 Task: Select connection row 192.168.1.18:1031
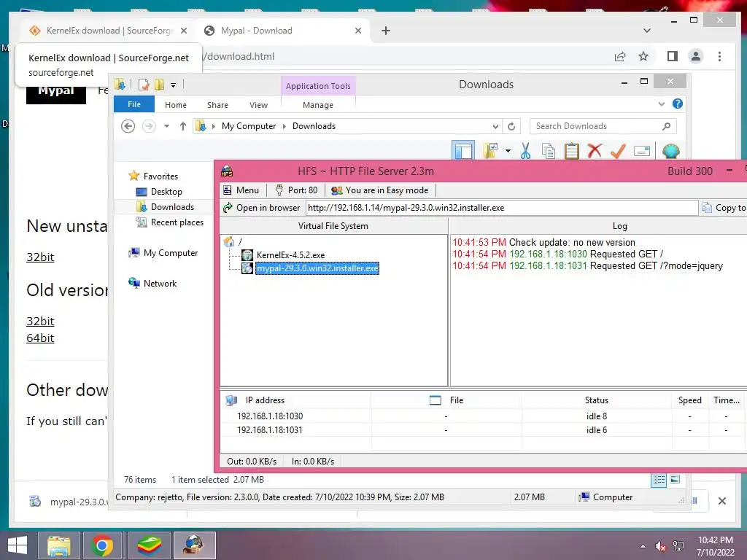tap(482, 430)
